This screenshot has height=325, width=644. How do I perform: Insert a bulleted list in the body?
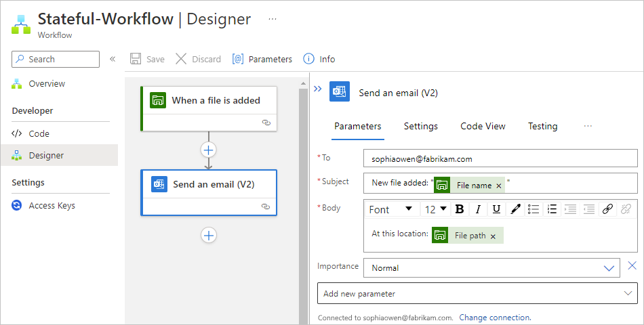(534, 209)
